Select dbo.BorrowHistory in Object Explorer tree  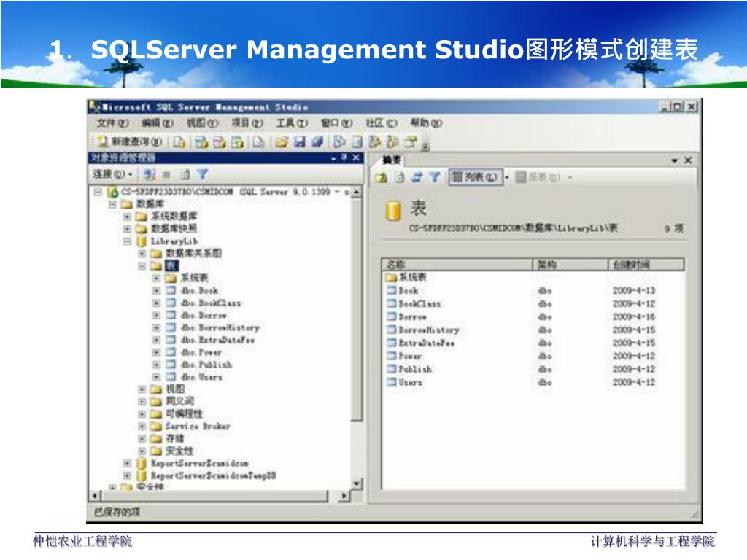pyautogui.click(x=220, y=327)
